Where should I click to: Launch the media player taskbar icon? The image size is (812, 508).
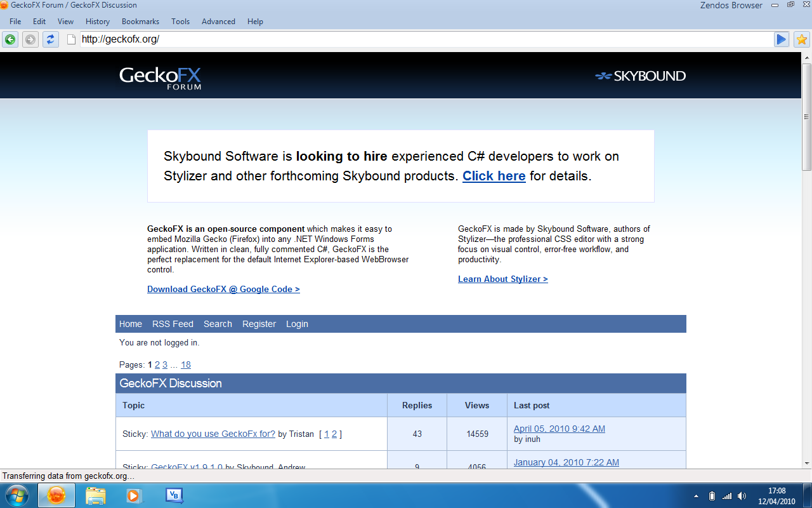click(134, 495)
